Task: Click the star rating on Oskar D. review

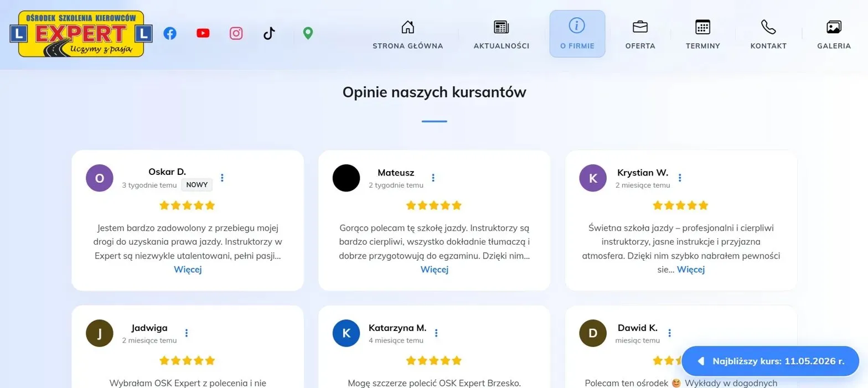Action: [187, 205]
